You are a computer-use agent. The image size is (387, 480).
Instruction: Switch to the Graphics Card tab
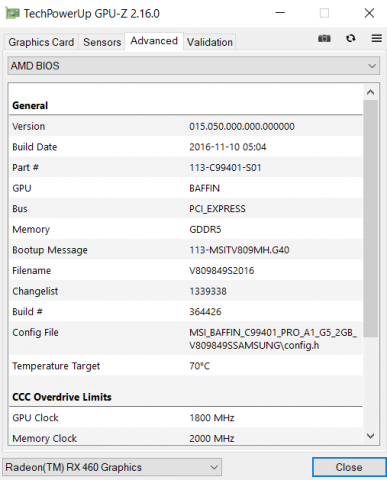click(x=41, y=42)
